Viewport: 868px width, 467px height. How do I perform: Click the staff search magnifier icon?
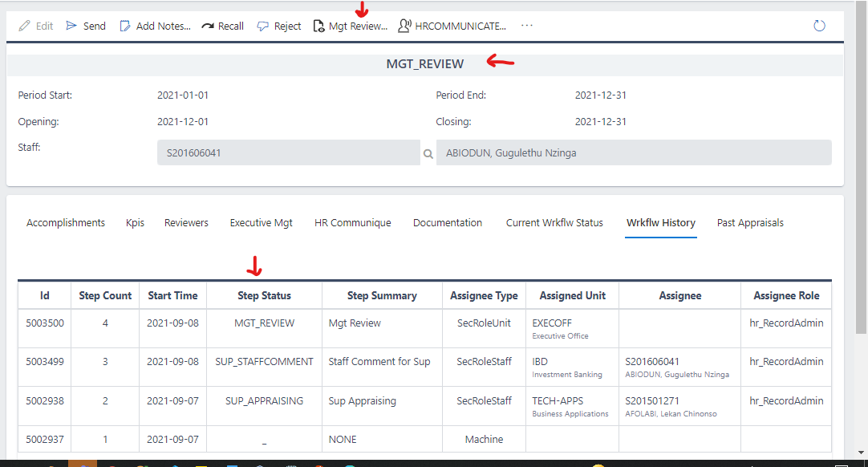coord(428,153)
